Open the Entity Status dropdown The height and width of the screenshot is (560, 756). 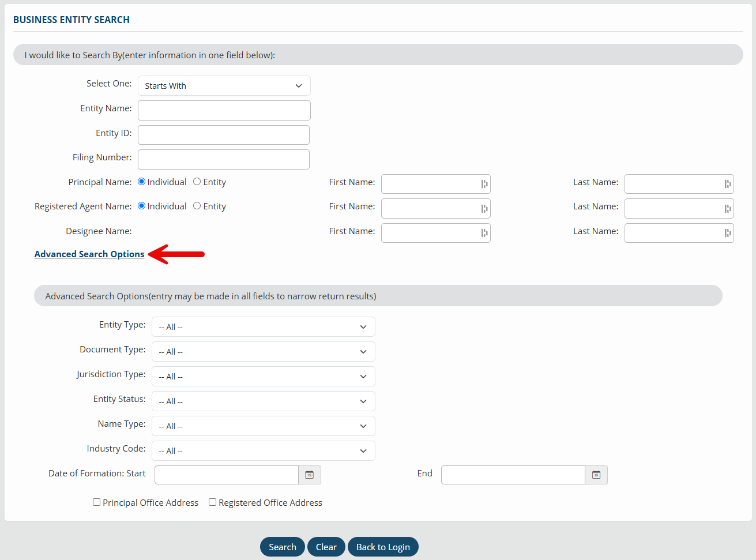(264, 401)
